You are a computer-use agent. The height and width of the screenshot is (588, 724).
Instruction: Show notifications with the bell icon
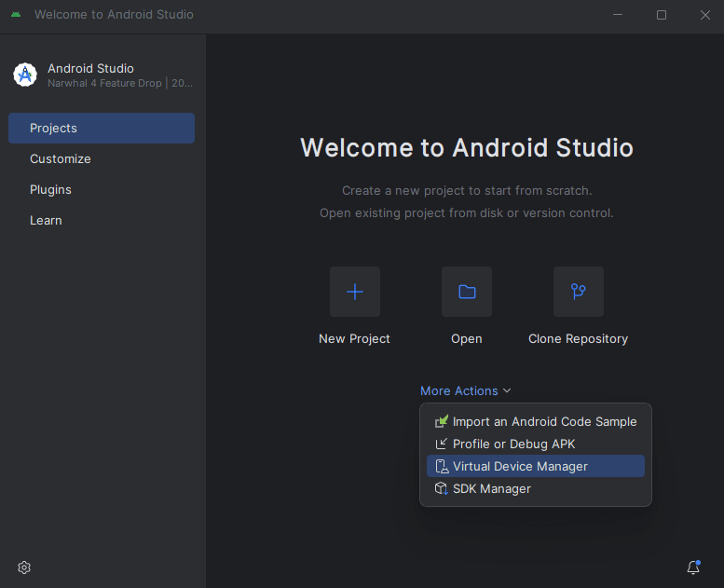(x=693, y=567)
